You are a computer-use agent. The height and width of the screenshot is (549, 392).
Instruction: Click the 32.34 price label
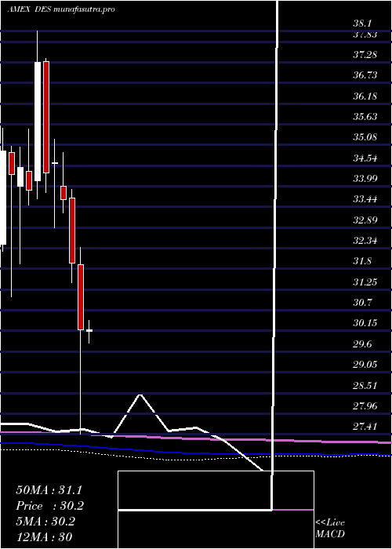point(365,241)
